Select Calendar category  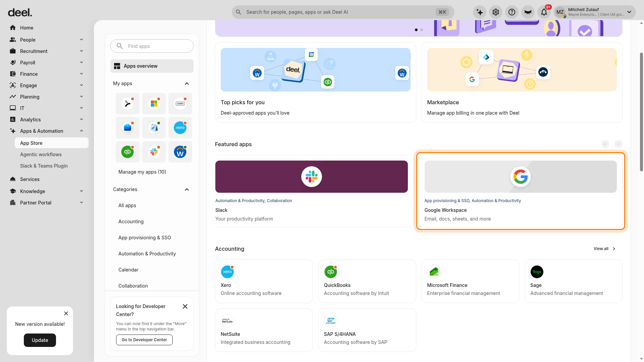128,269
